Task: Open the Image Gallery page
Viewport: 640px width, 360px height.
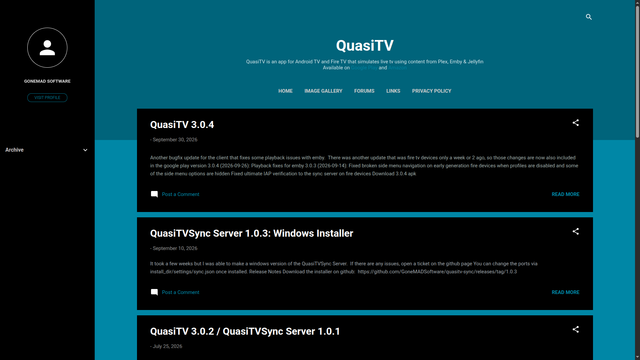Action: [323, 91]
